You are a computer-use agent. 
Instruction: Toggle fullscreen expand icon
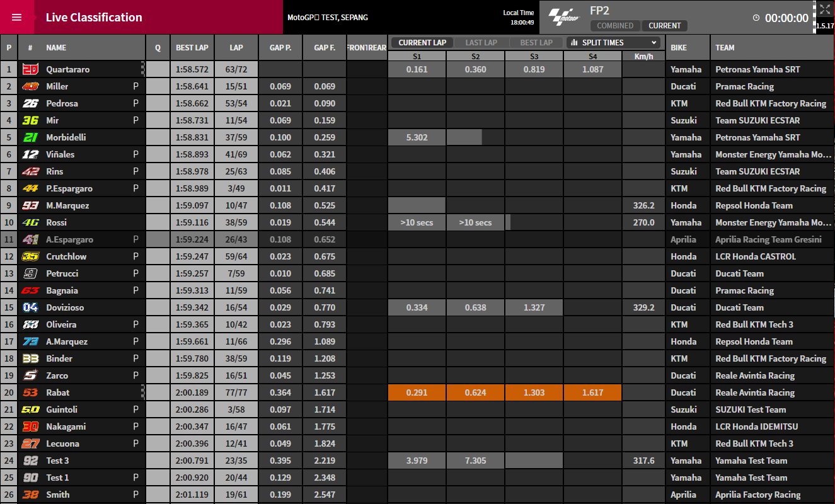[x=825, y=9]
